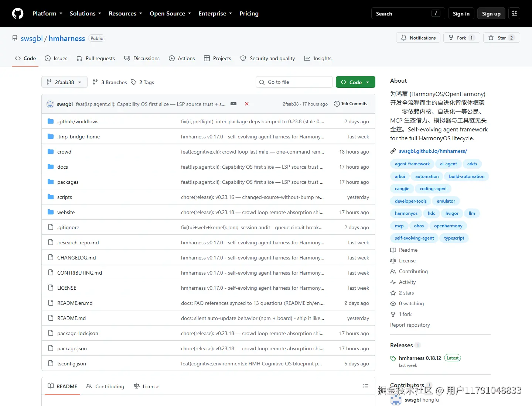The height and width of the screenshot is (406, 532).
Task: Open the Notifications button
Action: click(x=418, y=38)
